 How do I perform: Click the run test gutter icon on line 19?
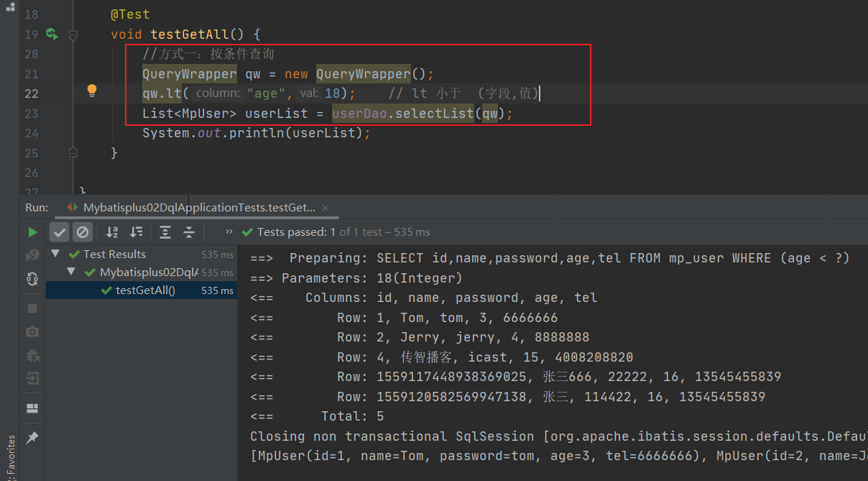point(51,34)
